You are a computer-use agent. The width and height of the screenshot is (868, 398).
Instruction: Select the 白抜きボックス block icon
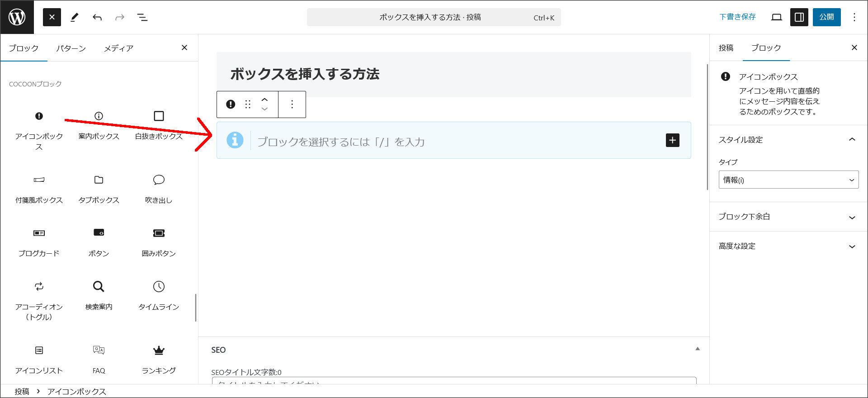(x=159, y=117)
